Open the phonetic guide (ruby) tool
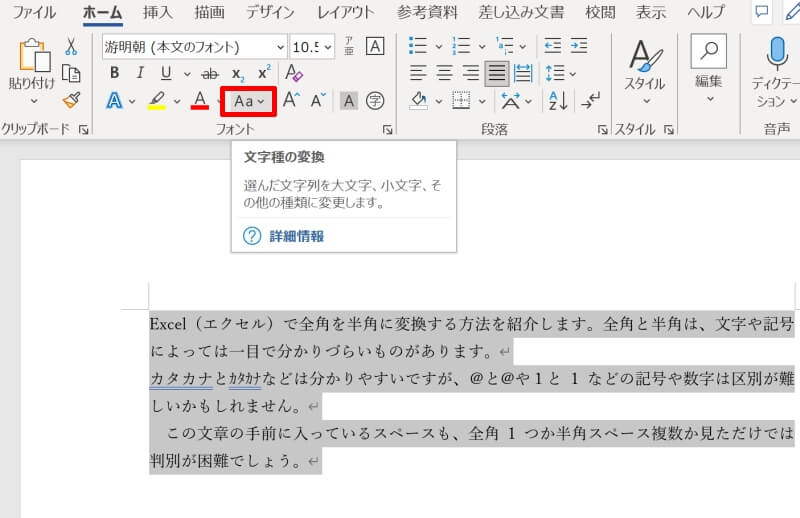This screenshot has height=518, width=800. coord(349,46)
